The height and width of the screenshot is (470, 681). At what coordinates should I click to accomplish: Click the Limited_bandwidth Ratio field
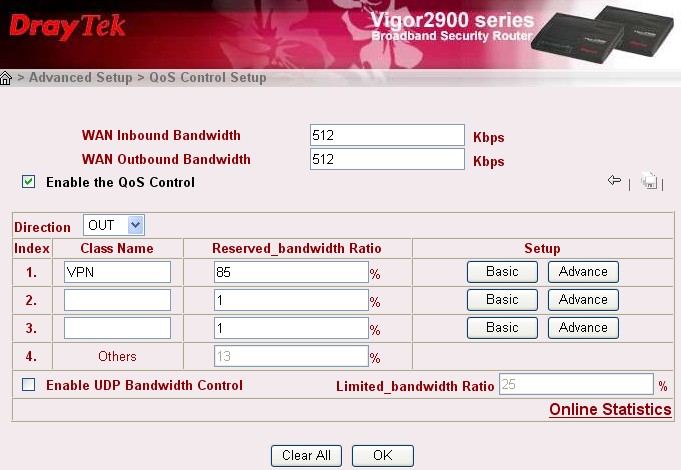coord(576,384)
